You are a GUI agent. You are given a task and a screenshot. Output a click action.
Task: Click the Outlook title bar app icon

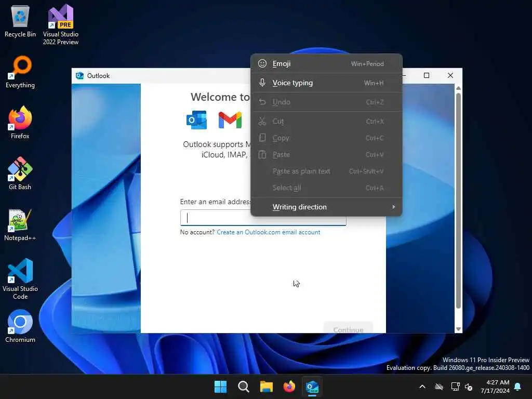click(79, 75)
